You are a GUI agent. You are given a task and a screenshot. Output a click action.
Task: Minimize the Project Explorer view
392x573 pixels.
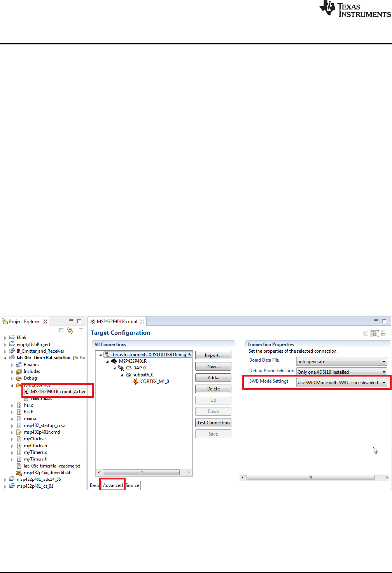coord(71,320)
